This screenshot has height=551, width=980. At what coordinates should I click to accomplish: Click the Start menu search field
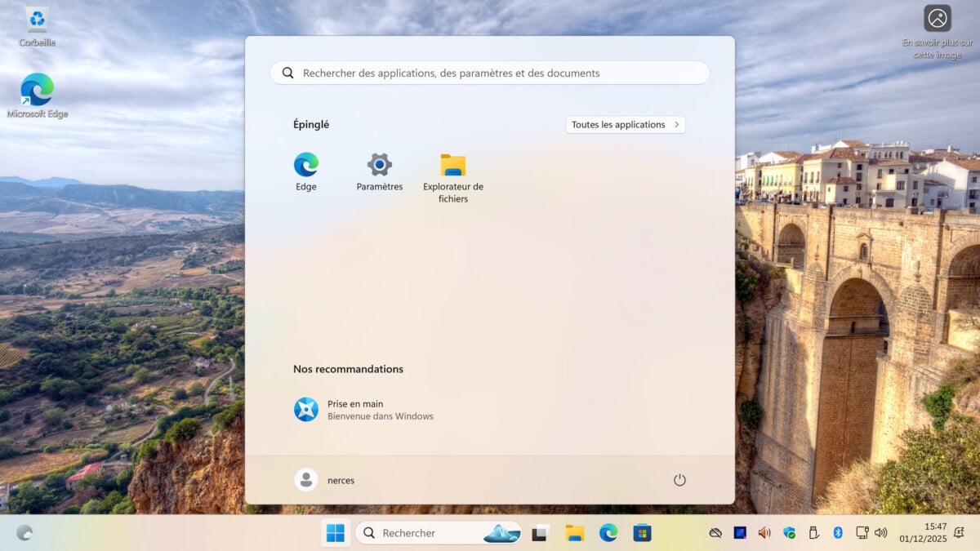coord(490,73)
